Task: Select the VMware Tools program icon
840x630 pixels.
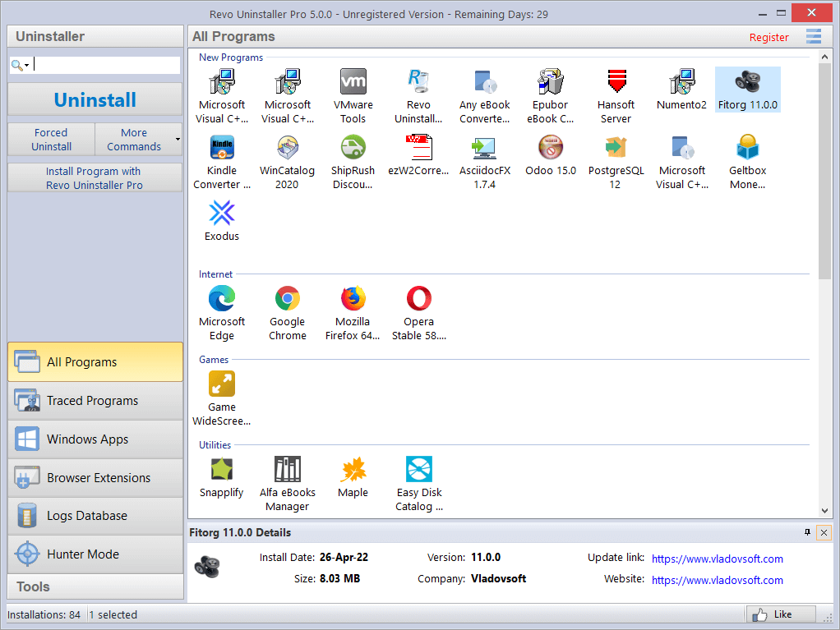Action: click(x=353, y=82)
